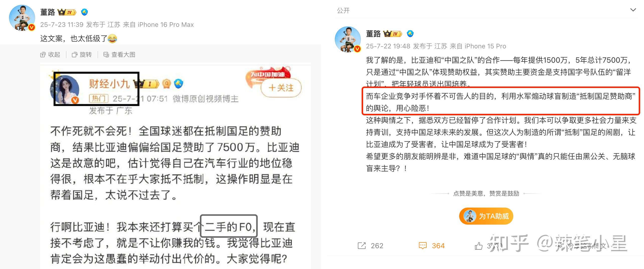Click the repost icon showing 262
The height and width of the screenshot is (269, 644).
pyautogui.click(x=362, y=246)
